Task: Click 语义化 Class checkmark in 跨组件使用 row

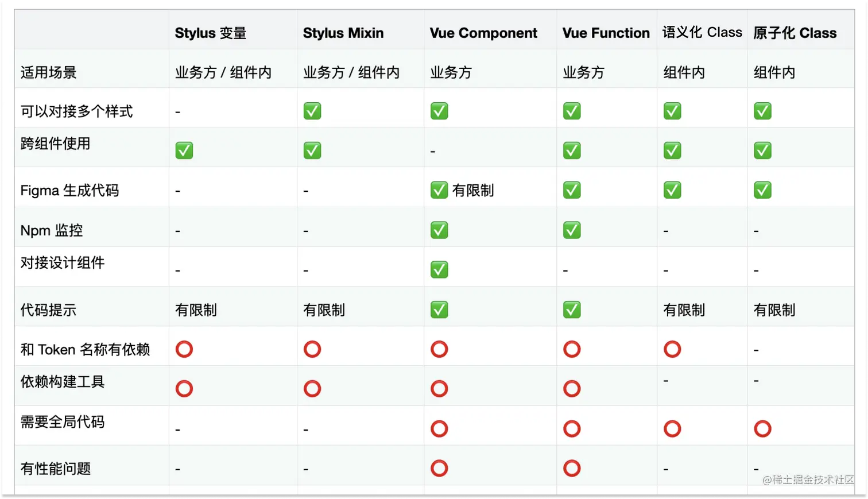Action: point(672,150)
